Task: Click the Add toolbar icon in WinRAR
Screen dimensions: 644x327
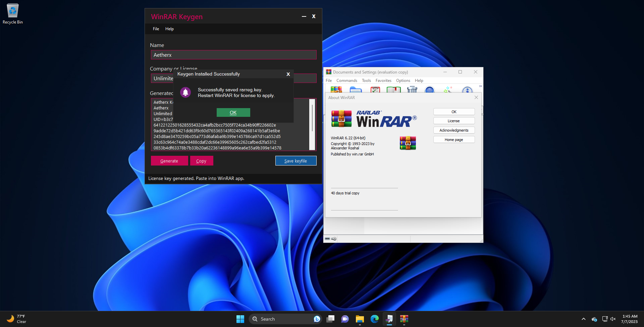Action: [336, 89]
